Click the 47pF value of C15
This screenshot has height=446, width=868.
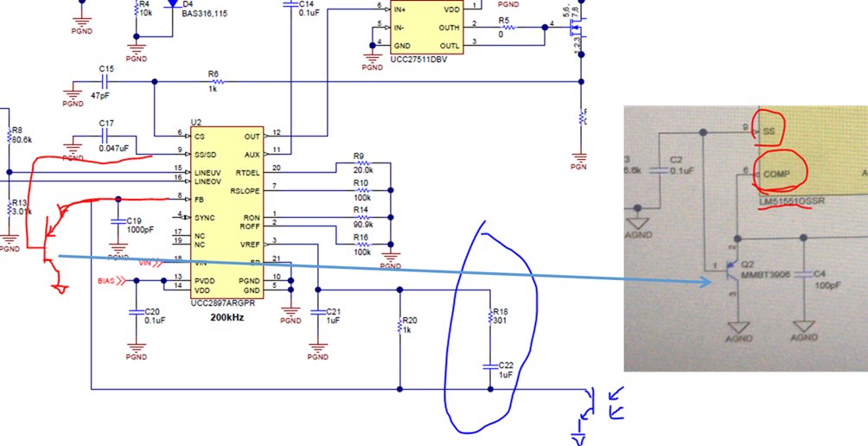(101, 95)
